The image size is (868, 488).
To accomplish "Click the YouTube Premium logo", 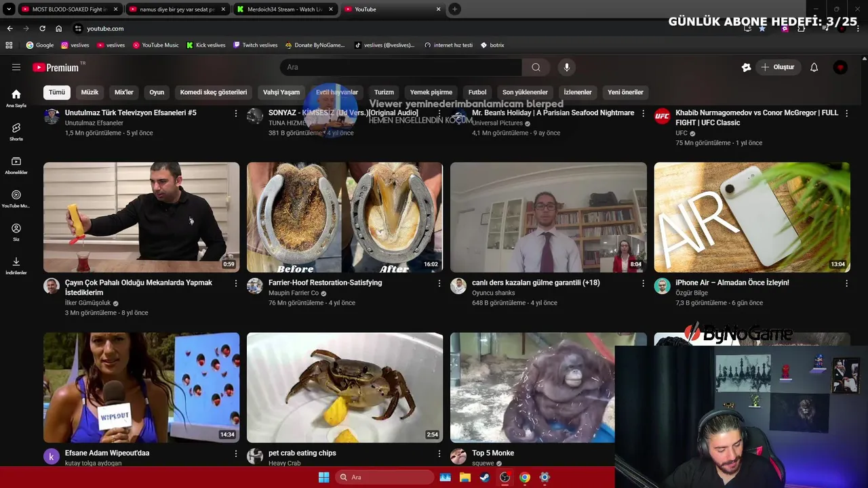I will pyautogui.click(x=56, y=67).
